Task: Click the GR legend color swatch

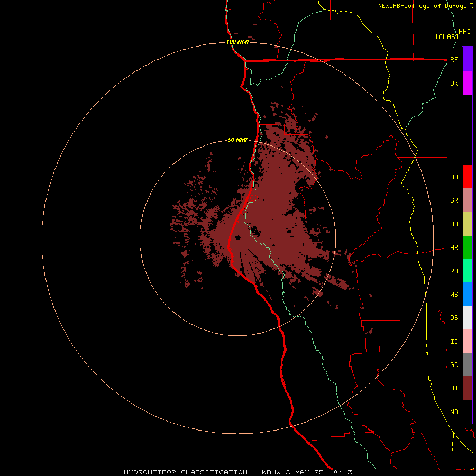Action: [467, 200]
